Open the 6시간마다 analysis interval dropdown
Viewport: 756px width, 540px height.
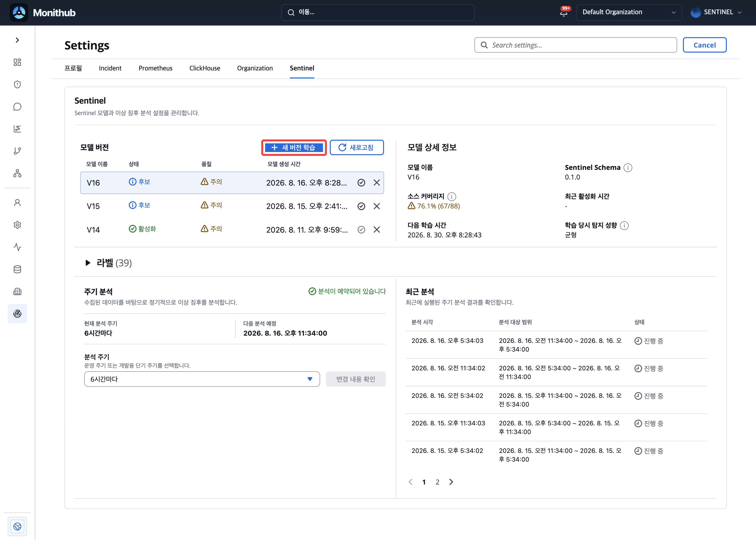(x=202, y=379)
